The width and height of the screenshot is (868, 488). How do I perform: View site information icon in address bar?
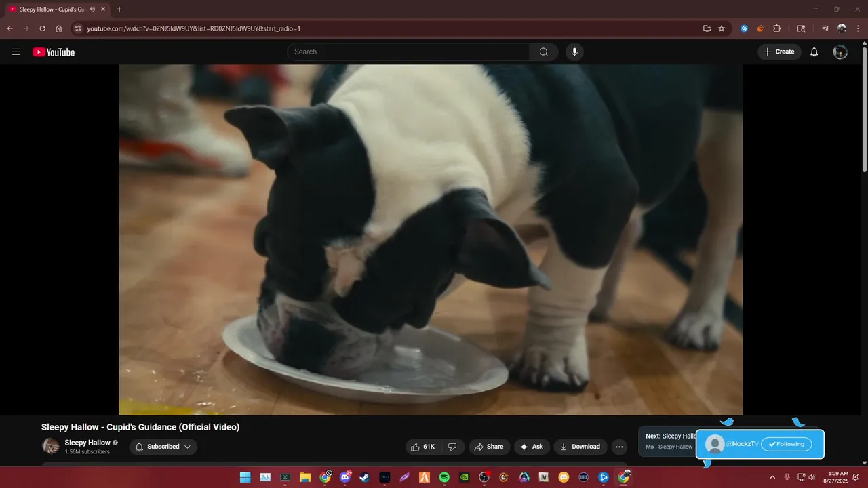(78, 28)
